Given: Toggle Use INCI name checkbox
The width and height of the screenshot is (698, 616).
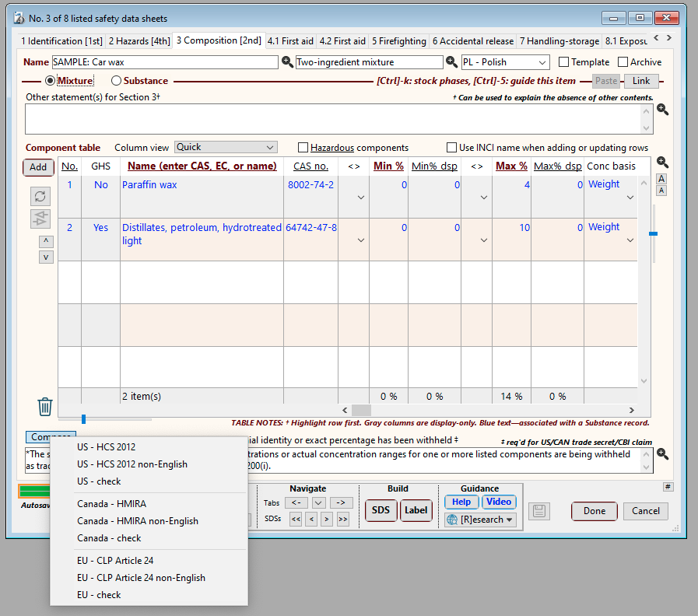Looking at the screenshot, I should pos(451,147).
